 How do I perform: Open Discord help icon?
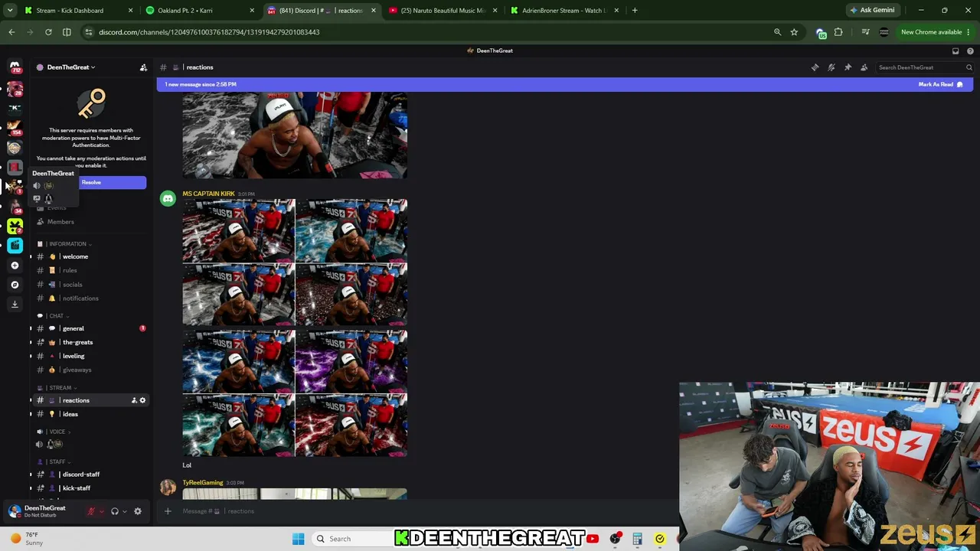pyautogui.click(x=970, y=51)
